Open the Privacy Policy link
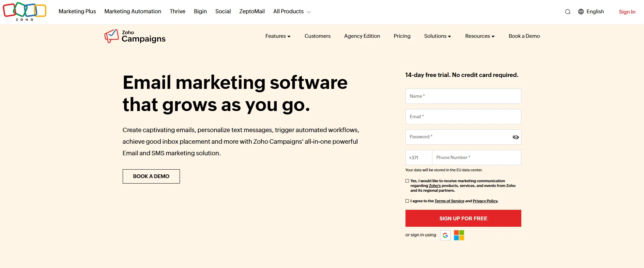Image resolution: width=644 pixels, height=268 pixels. pyautogui.click(x=485, y=201)
